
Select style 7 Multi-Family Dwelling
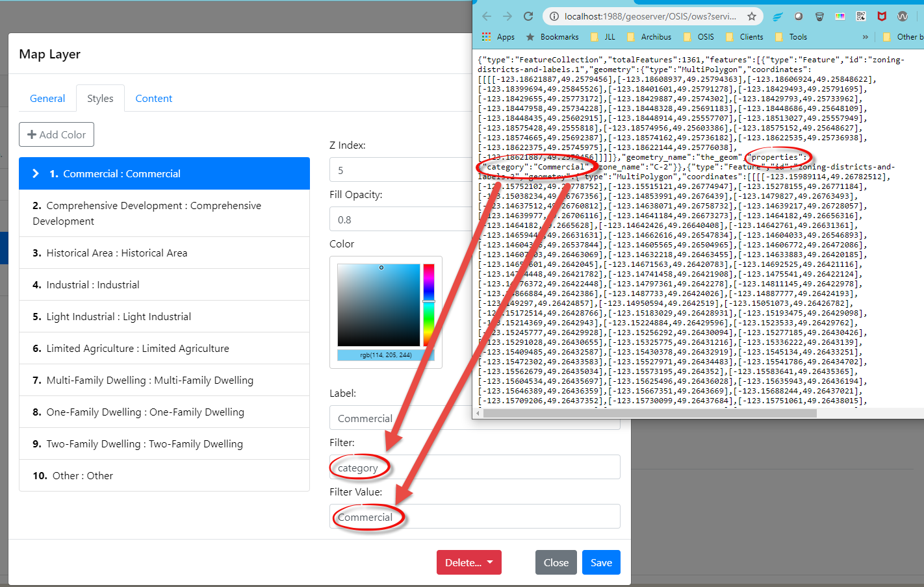(164, 380)
